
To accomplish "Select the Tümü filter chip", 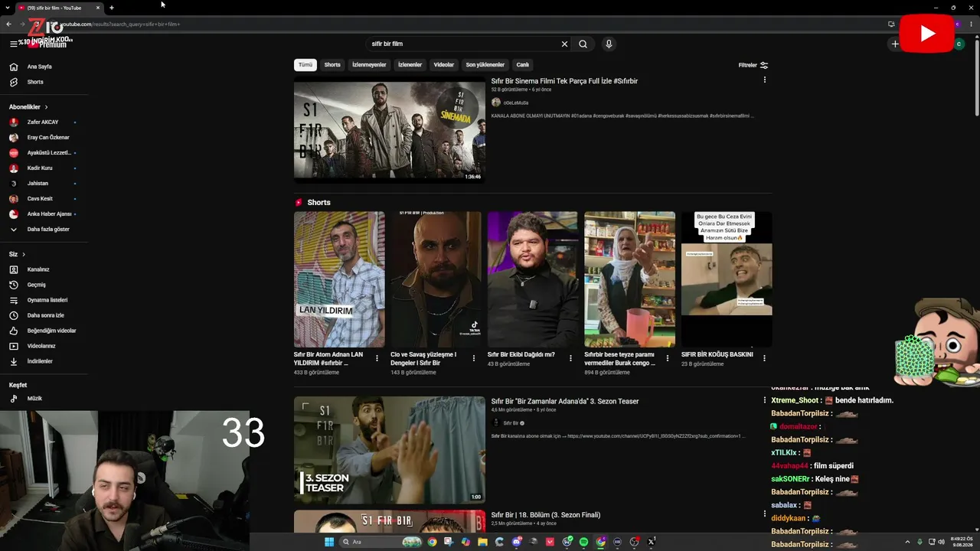I will pos(305,65).
